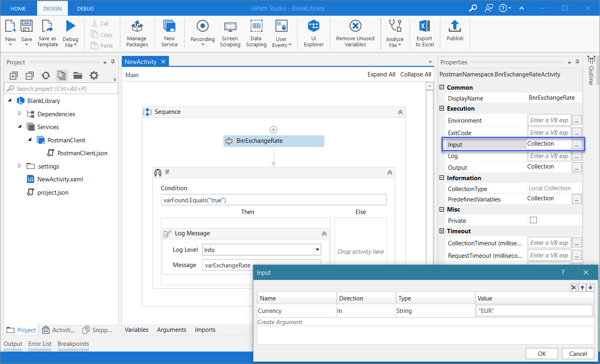600x364 pixels.
Task: Switch to the DEBUG ribbon tab
Action: (85, 8)
